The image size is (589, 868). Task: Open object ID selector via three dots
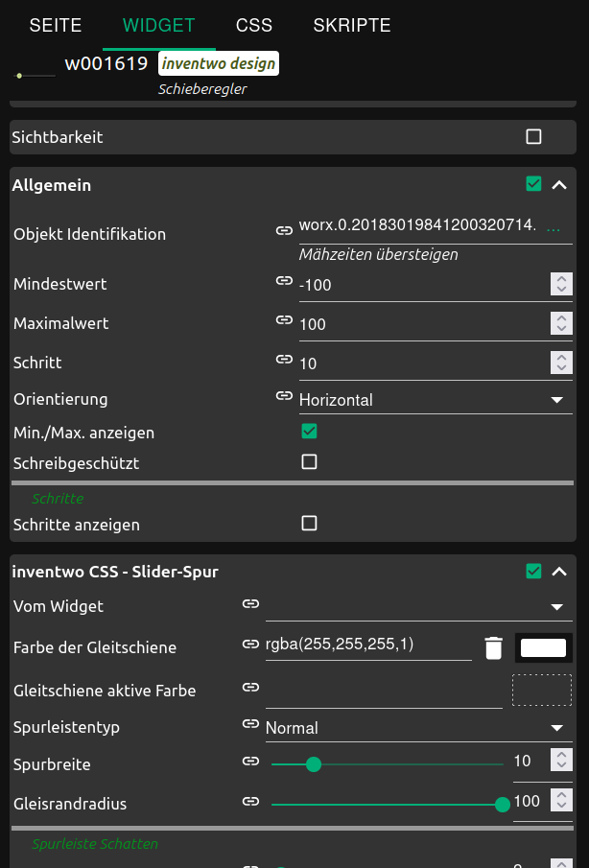point(553,230)
